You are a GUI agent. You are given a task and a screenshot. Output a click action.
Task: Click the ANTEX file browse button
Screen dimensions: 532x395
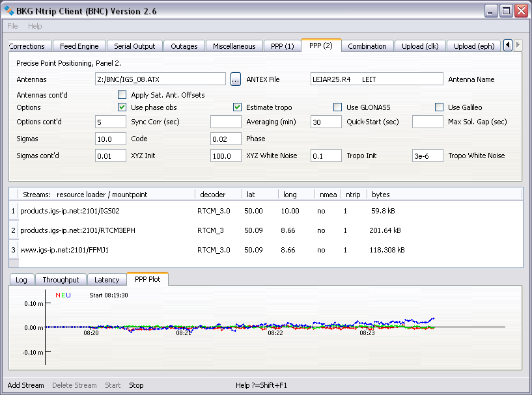click(x=236, y=79)
